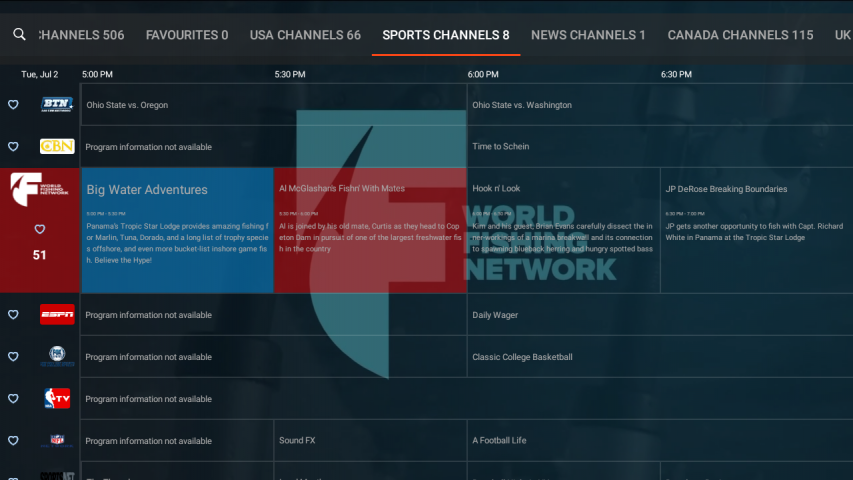This screenshot has width=853, height=480.
Task: Select the ESPN channel logo
Action: pyautogui.click(x=57, y=315)
